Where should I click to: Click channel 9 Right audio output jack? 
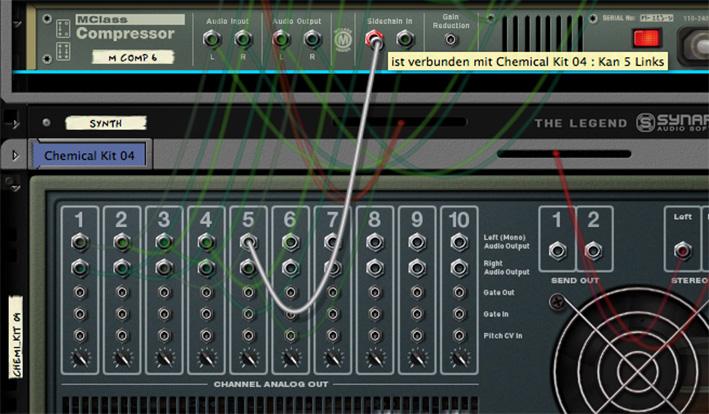[x=417, y=268]
